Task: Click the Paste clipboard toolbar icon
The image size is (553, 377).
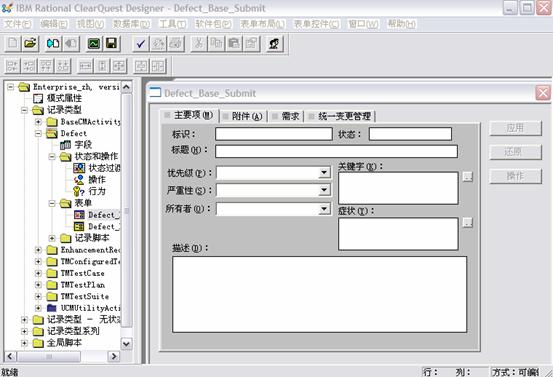Action: (234, 44)
